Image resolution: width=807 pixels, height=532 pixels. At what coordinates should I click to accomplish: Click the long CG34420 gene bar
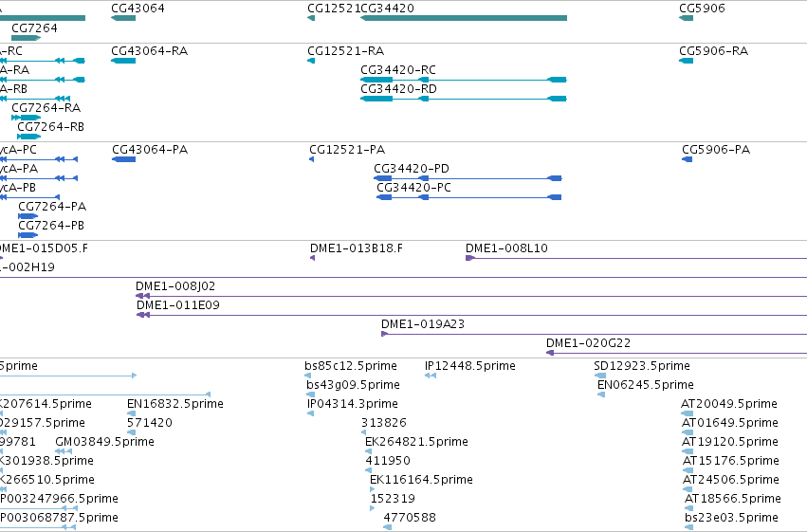click(x=464, y=18)
